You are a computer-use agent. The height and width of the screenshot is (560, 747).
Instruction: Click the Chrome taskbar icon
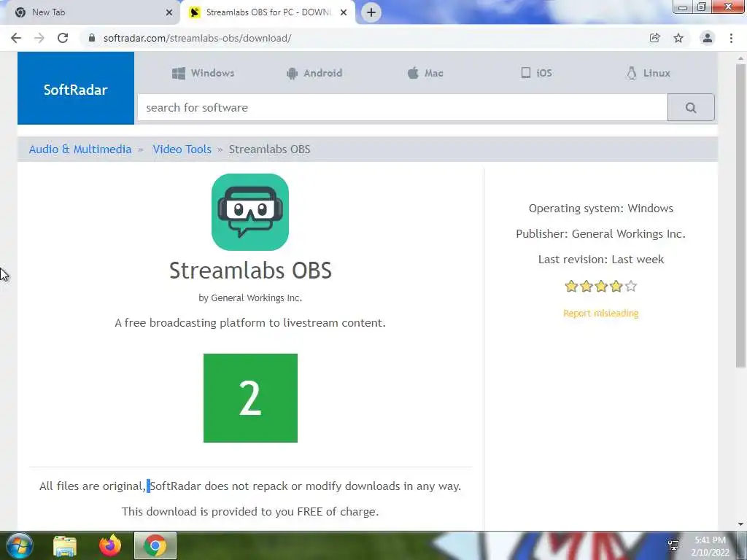(155, 545)
